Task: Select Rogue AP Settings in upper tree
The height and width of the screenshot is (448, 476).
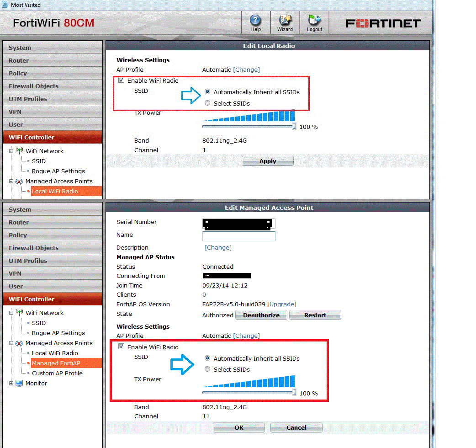Action: point(58,171)
